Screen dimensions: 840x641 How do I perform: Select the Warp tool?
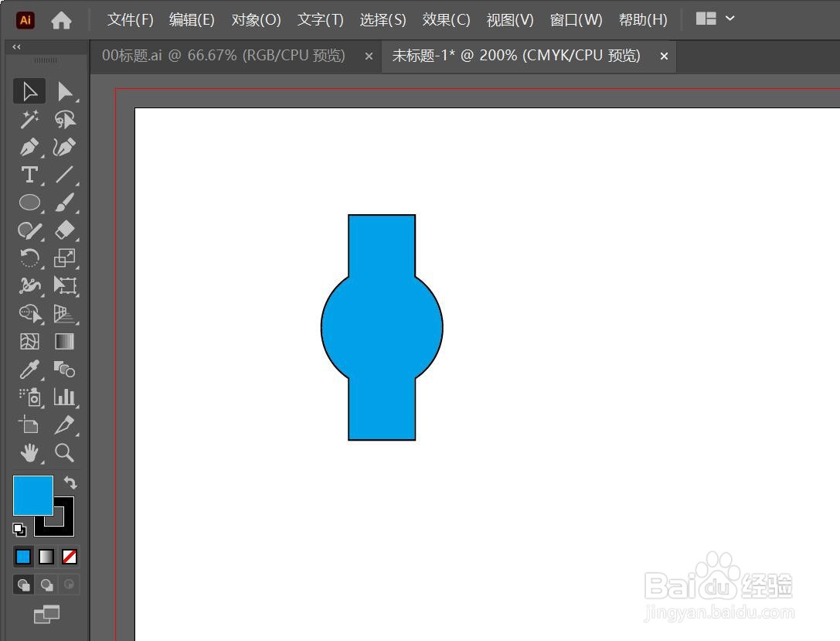[x=29, y=285]
